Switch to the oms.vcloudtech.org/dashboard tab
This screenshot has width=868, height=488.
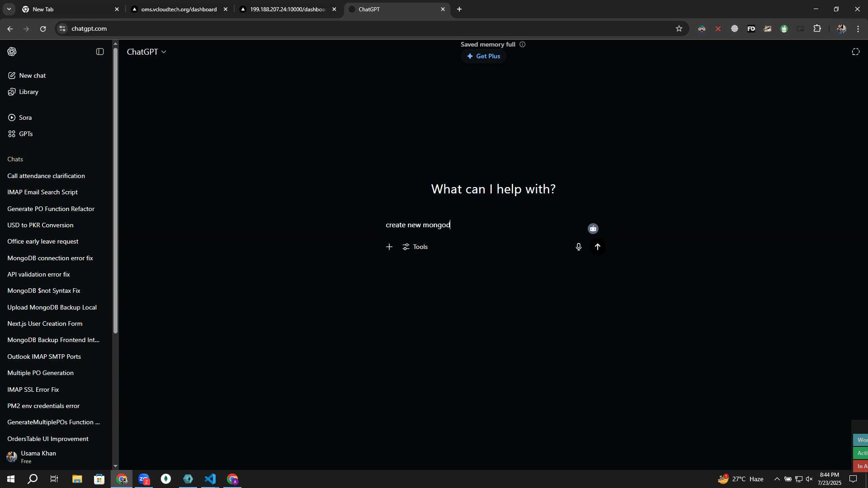[179, 9]
